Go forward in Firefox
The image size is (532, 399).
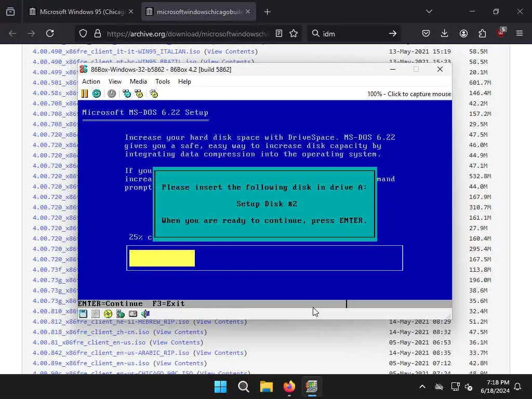click(x=31, y=33)
